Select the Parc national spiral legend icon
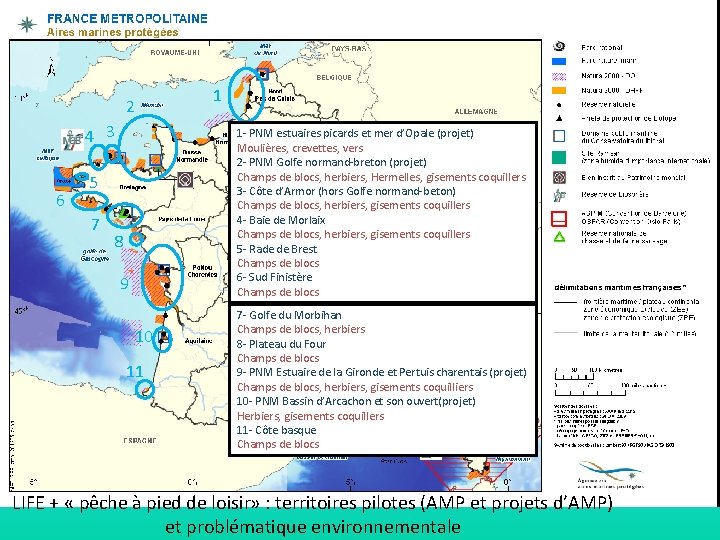 point(559,46)
